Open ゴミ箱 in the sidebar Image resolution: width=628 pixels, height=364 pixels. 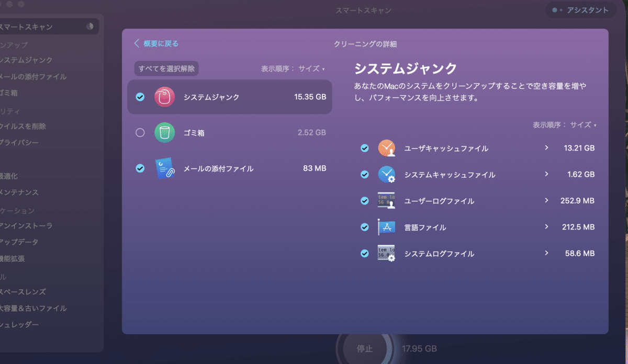click(x=9, y=93)
